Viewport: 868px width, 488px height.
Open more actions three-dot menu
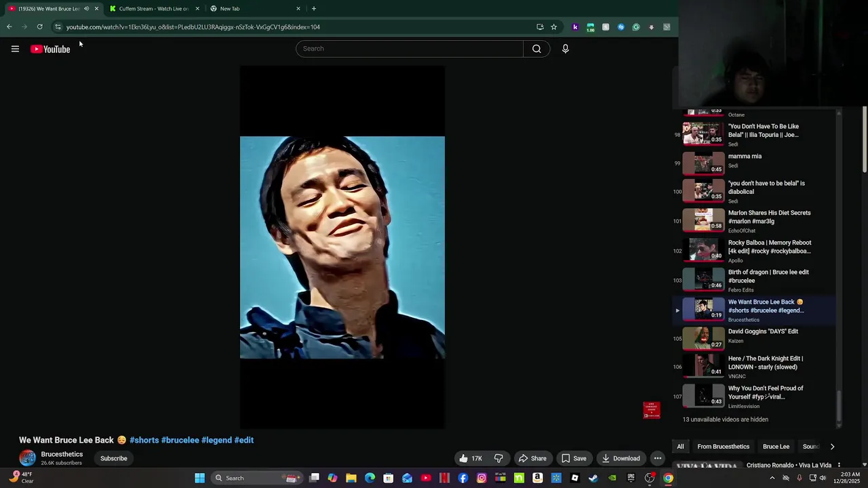click(657, 458)
